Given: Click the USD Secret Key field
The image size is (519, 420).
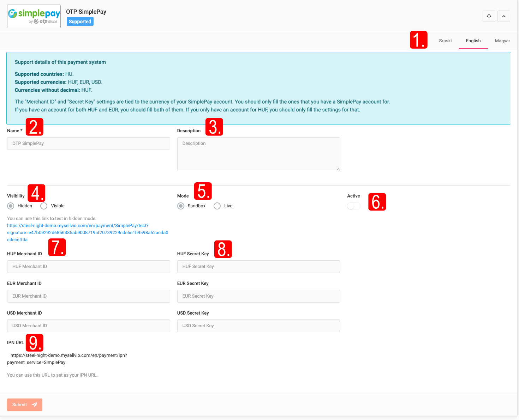Looking at the screenshot, I should [258, 326].
